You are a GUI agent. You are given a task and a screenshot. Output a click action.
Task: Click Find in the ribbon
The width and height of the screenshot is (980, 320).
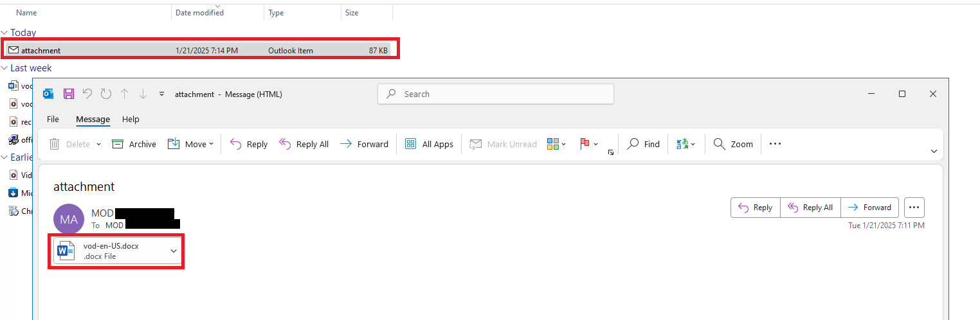point(643,144)
